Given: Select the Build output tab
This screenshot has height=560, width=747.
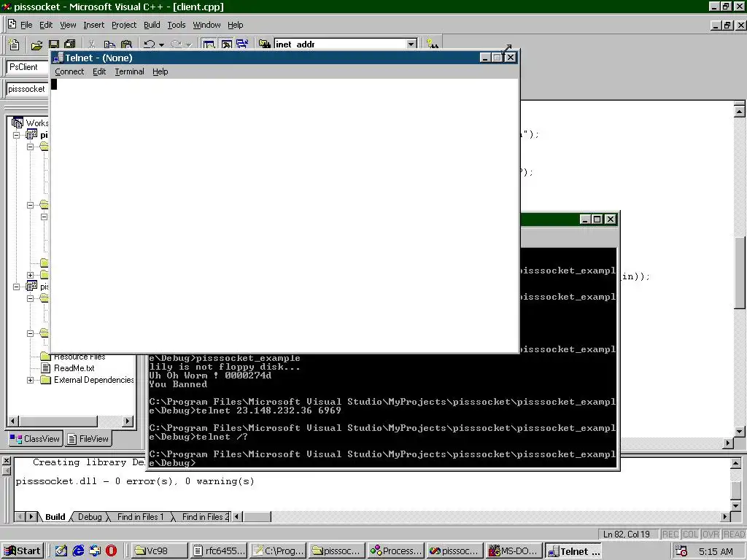Looking at the screenshot, I should pos(55,517).
